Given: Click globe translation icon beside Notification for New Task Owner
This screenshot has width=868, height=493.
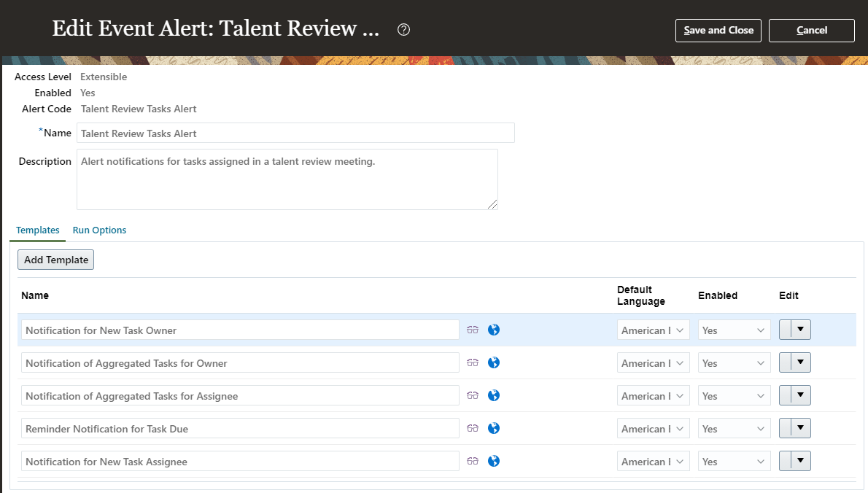Looking at the screenshot, I should (x=494, y=330).
